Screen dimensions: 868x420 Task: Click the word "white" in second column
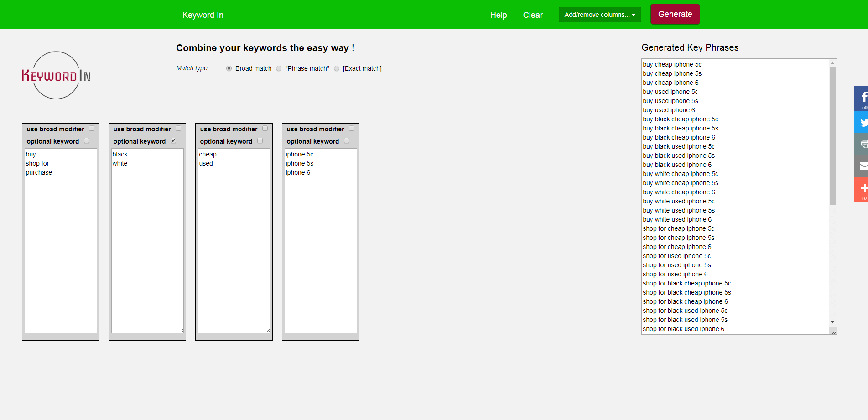coord(120,163)
